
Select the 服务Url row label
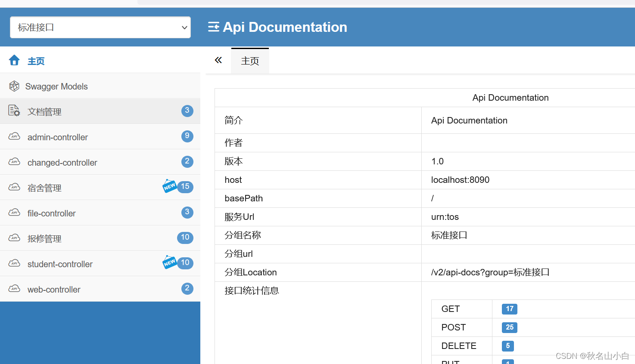click(x=239, y=217)
